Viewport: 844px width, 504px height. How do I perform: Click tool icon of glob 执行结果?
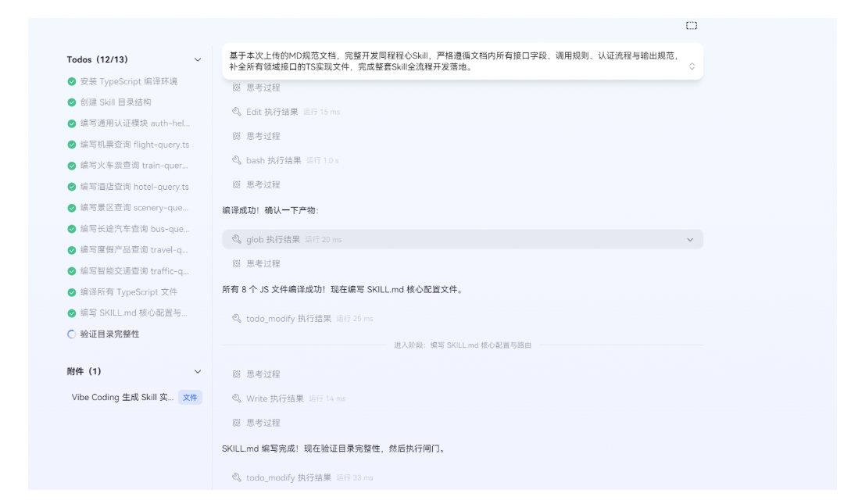click(236, 239)
